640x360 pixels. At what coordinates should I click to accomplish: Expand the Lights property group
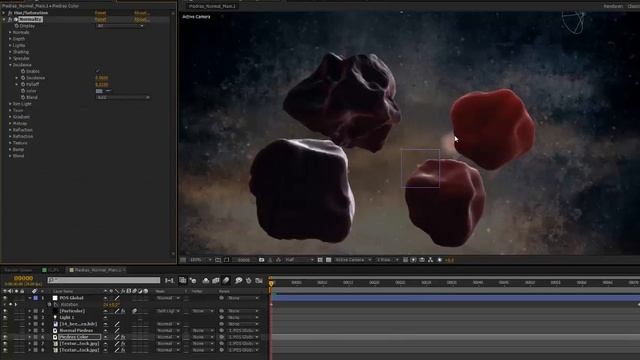(10, 45)
